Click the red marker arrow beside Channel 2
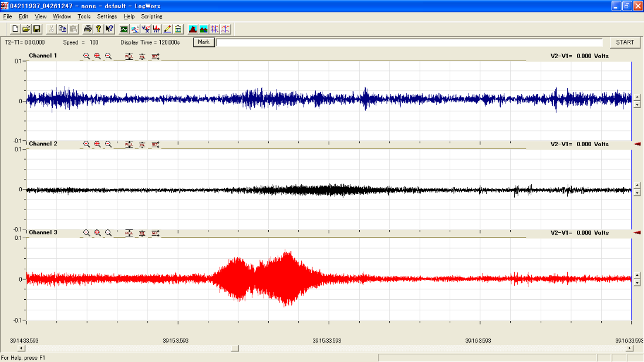This screenshot has height=362, width=644. pos(637,144)
